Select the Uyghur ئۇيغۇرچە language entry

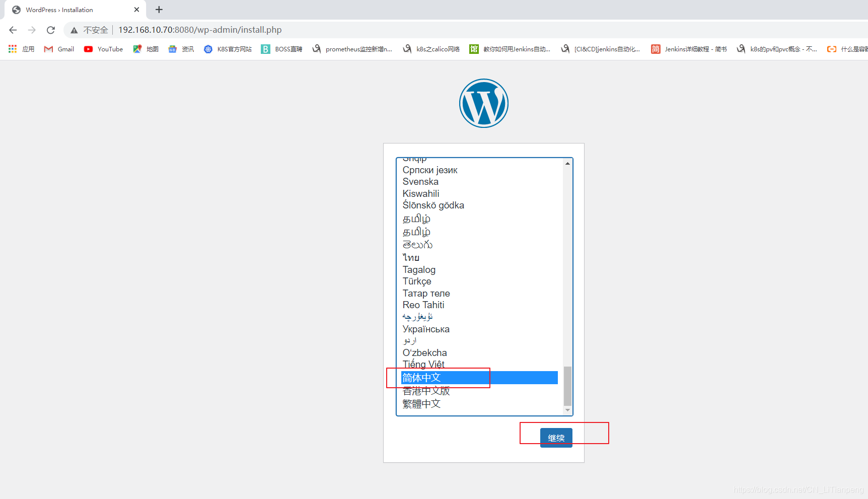click(479, 317)
